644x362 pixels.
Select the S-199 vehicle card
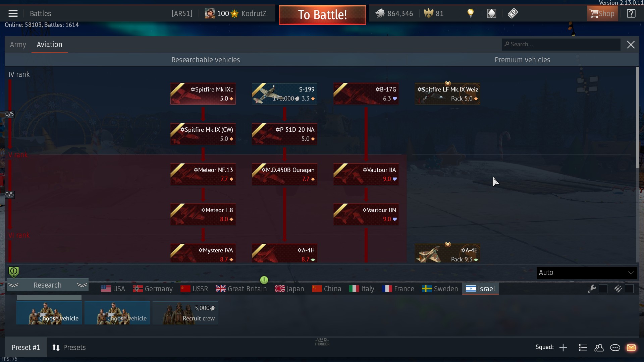[x=284, y=94]
